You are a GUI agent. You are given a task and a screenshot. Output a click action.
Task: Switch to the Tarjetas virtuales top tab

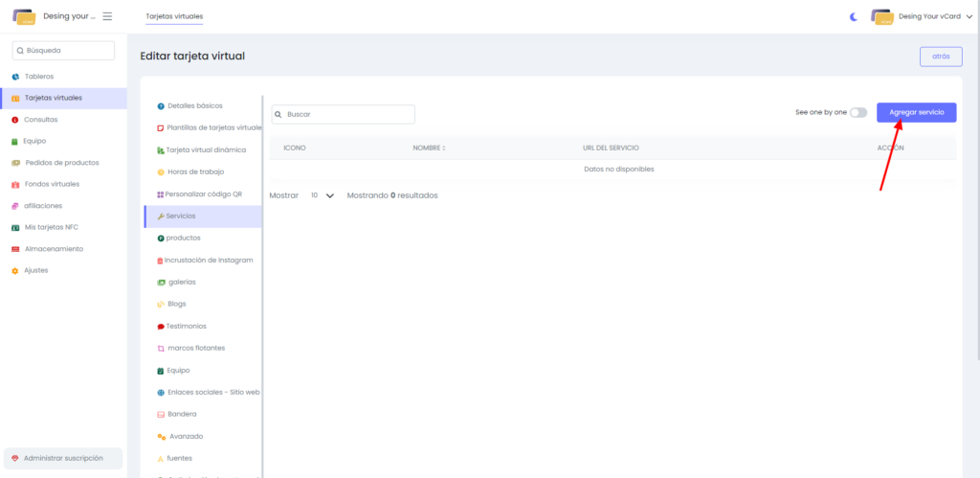coord(174,16)
